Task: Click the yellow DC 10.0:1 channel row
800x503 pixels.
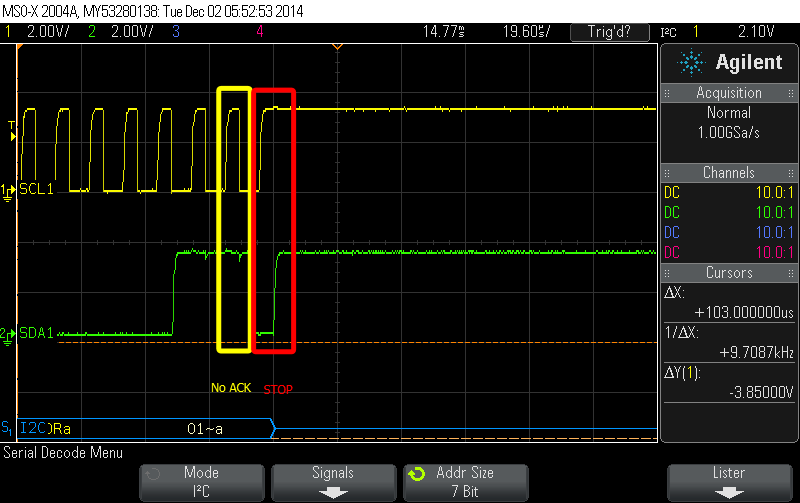Action: (729, 193)
